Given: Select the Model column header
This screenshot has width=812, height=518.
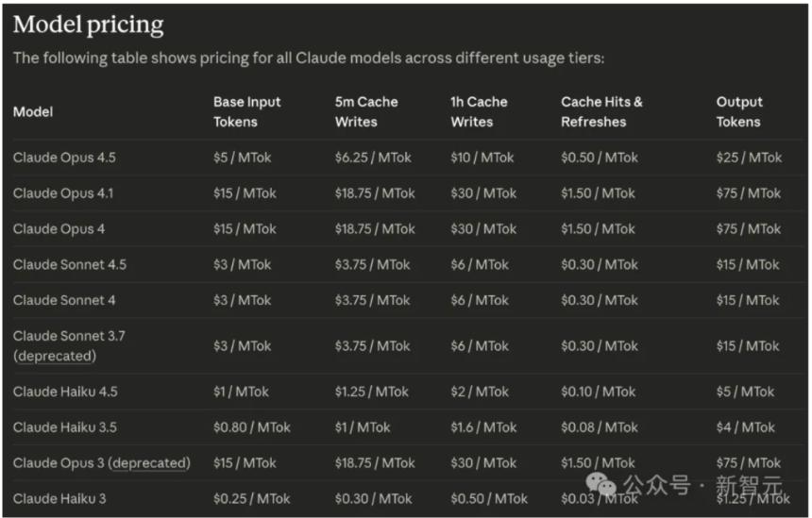Looking at the screenshot, I should [x=33, y=111].
